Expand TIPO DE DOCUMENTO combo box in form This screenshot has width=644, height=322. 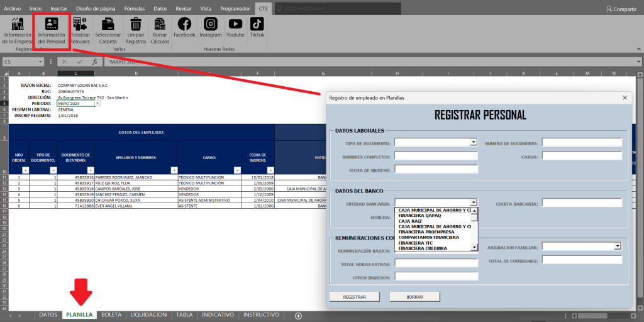point(474,142)
